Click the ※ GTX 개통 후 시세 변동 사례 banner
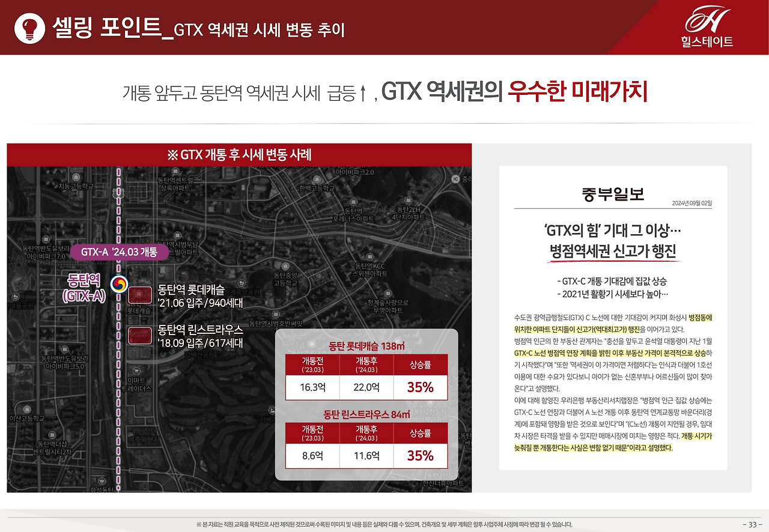Screen dimensions: 769x532 click(x=239, y=156)
